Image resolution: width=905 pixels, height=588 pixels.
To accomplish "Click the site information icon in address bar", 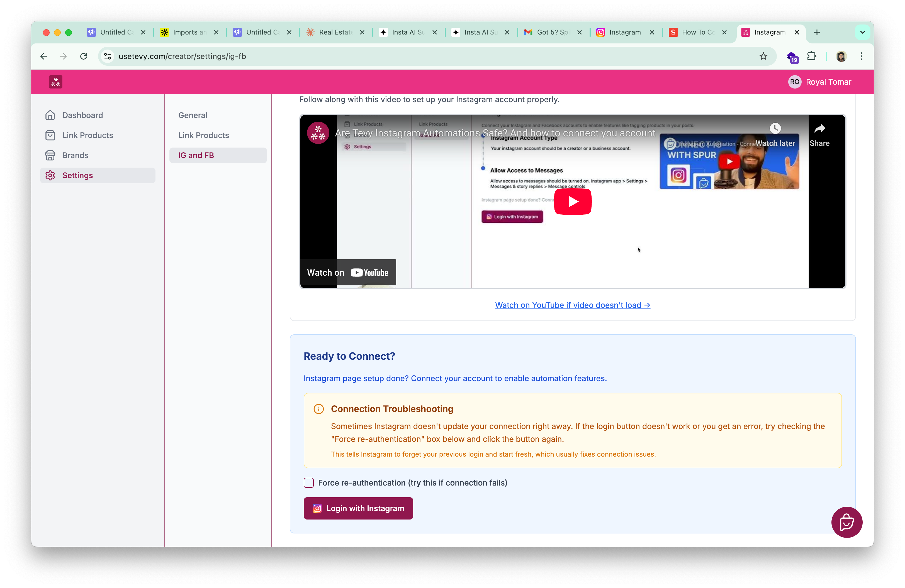I will pyautogui.click(x=108, y=56).
